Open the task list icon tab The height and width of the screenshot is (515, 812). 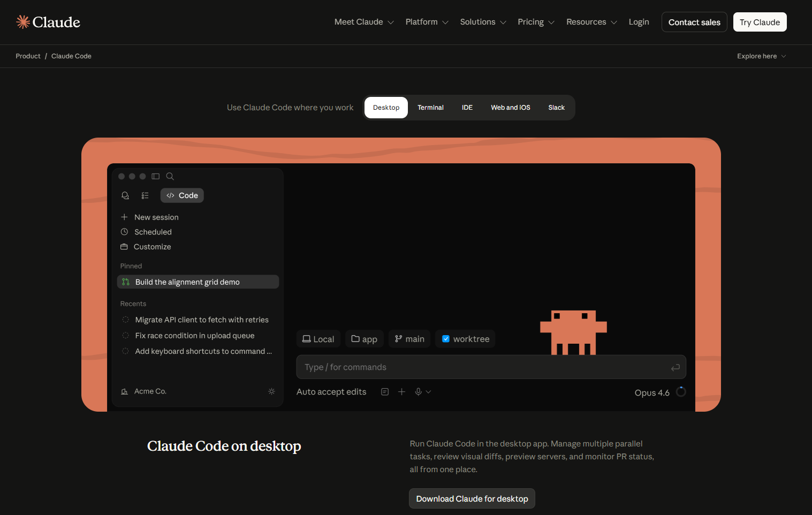click(145, 195)
